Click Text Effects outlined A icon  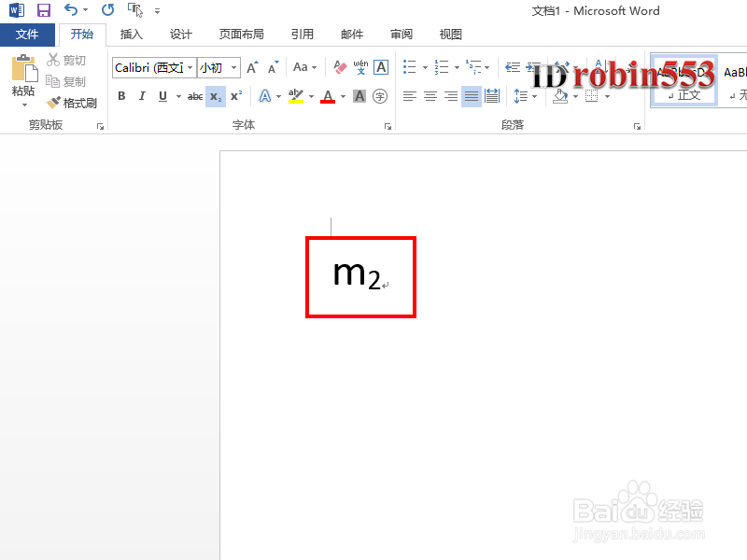point(265,96)
